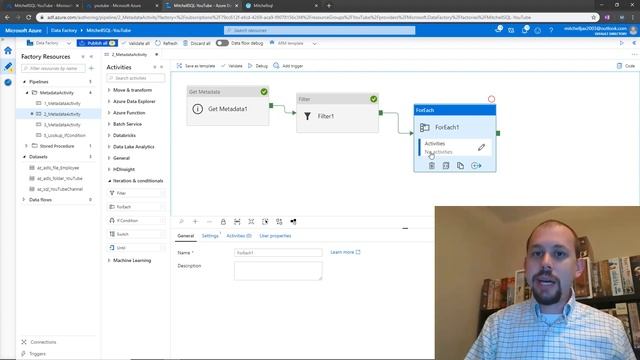Screen dimensions: 640x360
Task: Click the pencil edit icon in ForEach1
Action: click(x=481, y=147)
